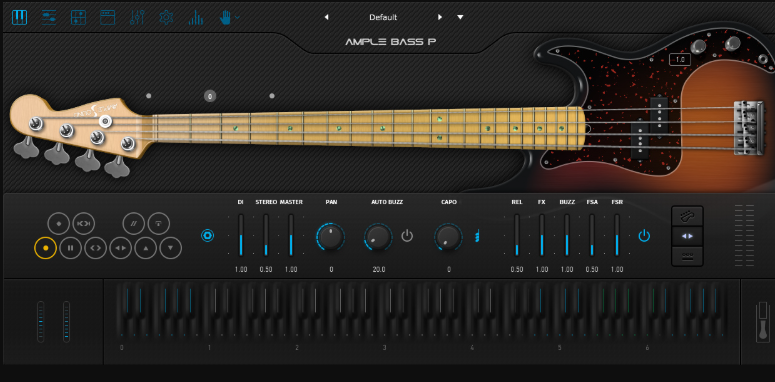The width and height of the screenshot is (775, 382).
Task: Open the mixer faders icon
Action: click(x=137, y=17)
